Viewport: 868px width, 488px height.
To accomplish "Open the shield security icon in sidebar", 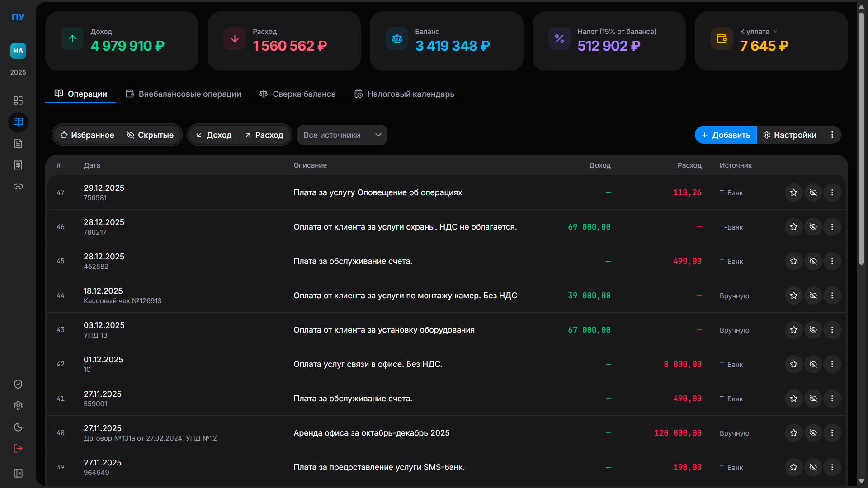I will click(18, 384).
